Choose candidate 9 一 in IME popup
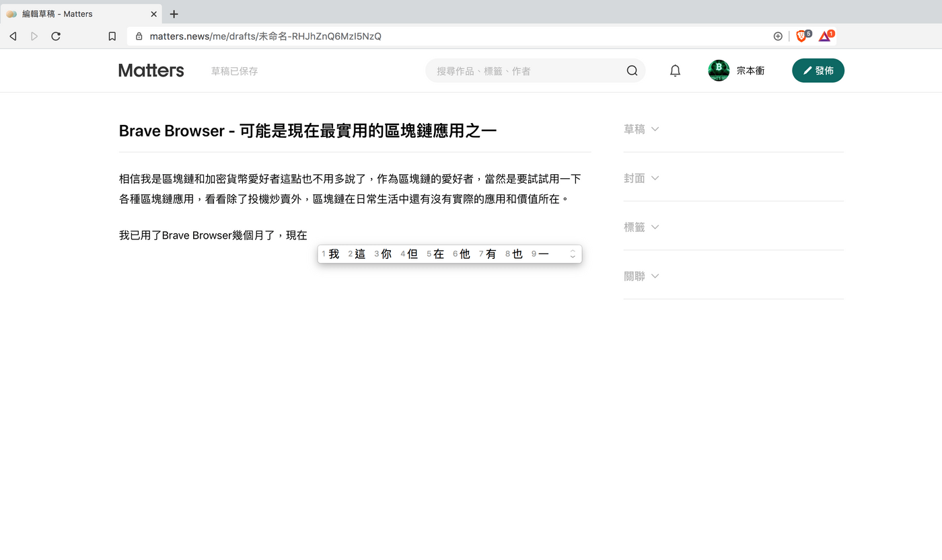This screenshot has width=942, height=560. click(540, 254)
